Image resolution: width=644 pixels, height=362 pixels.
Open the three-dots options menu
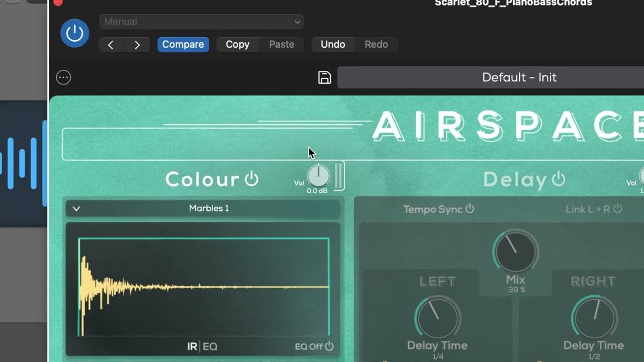click(x=63, y=77)
